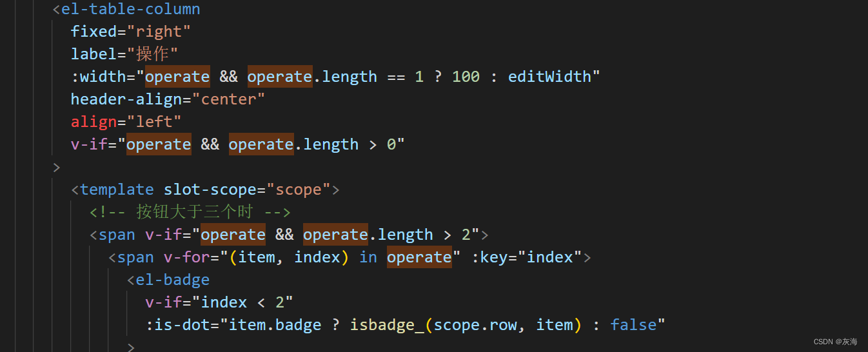The image size is (868, 352).
Task: Click the label value "操作"
Action: point(152,54)
